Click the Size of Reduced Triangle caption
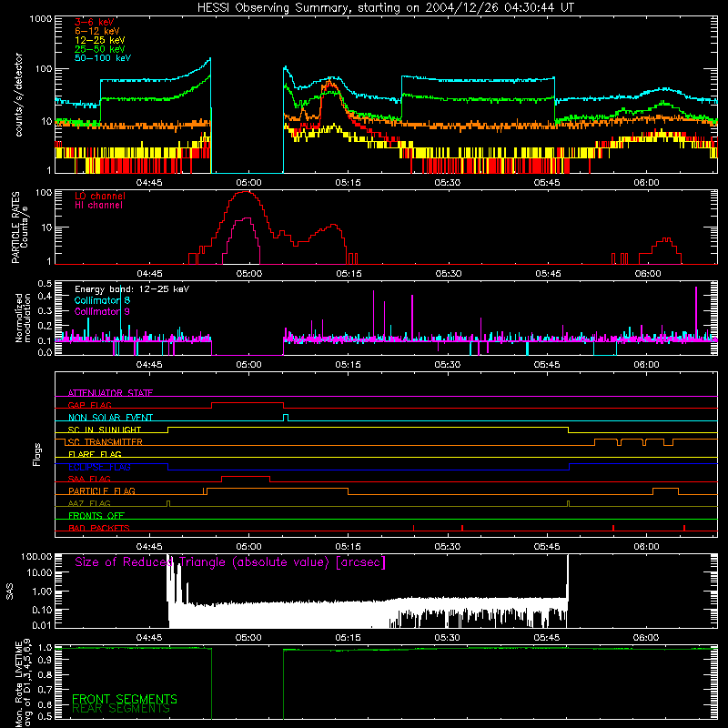 tap(230, 562)
